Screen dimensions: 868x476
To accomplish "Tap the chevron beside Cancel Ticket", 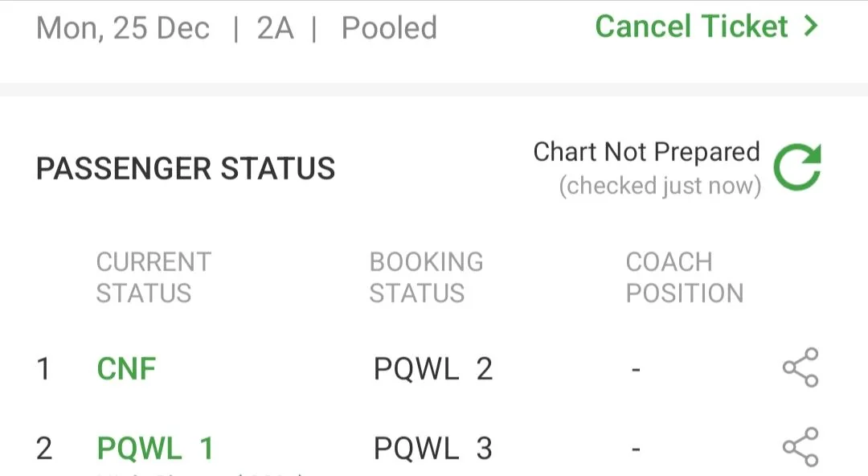I will point(812,27).
